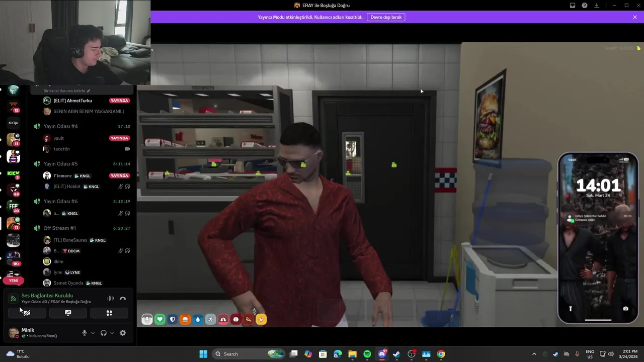The width and height of the screenshot is (644, 362).
Task: Open the server icon with badge 12
Action: tap(13, 107)
